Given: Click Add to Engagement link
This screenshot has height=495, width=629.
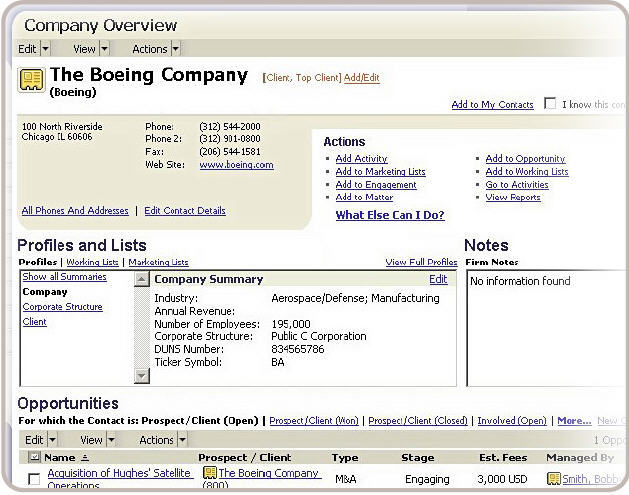Looking at the screenshot, I should click(376, 185).
